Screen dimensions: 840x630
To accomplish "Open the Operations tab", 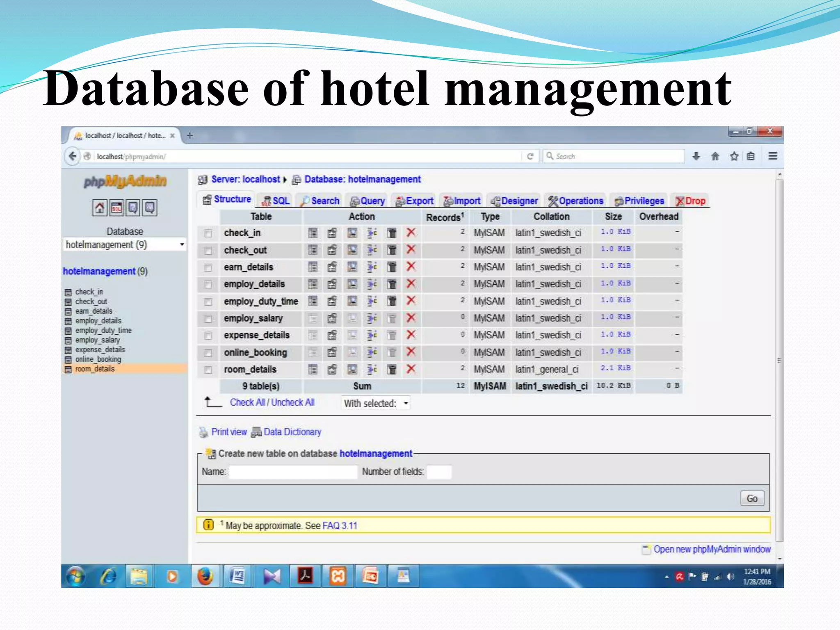I will click(x=576, y=201).
